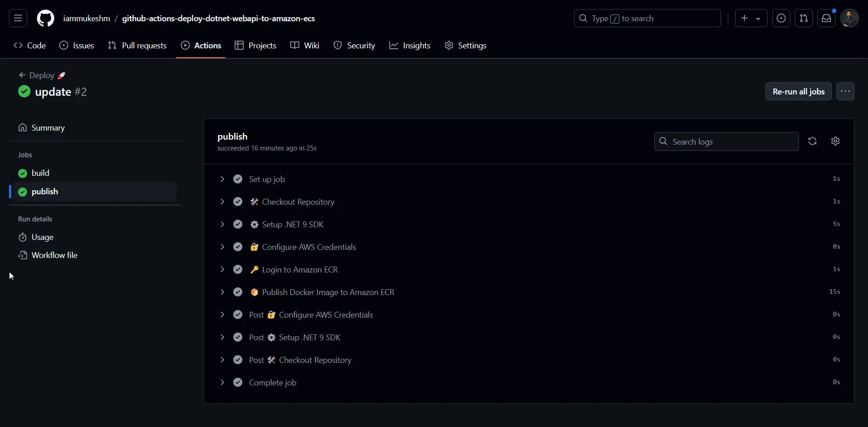
Task: Open the notifications inbox icon
Action: pyautogui.click(x=826, y=19)
